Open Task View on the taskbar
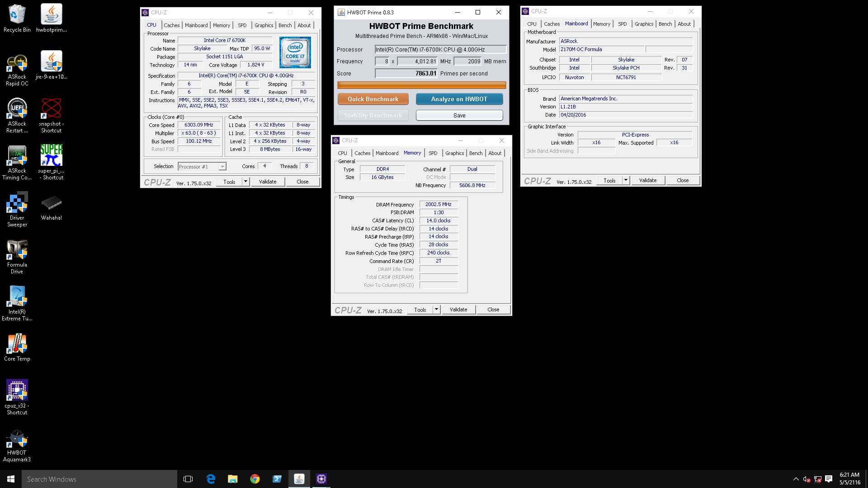The width and height of the screenshot is (868, 488). click(188, 479)
